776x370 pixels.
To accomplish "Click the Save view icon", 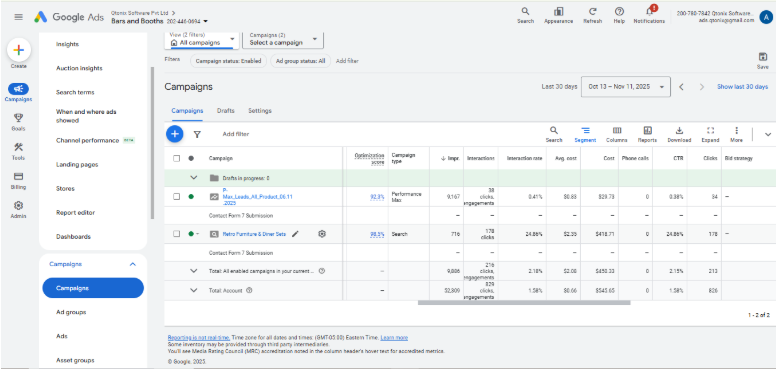I will 762,60.
